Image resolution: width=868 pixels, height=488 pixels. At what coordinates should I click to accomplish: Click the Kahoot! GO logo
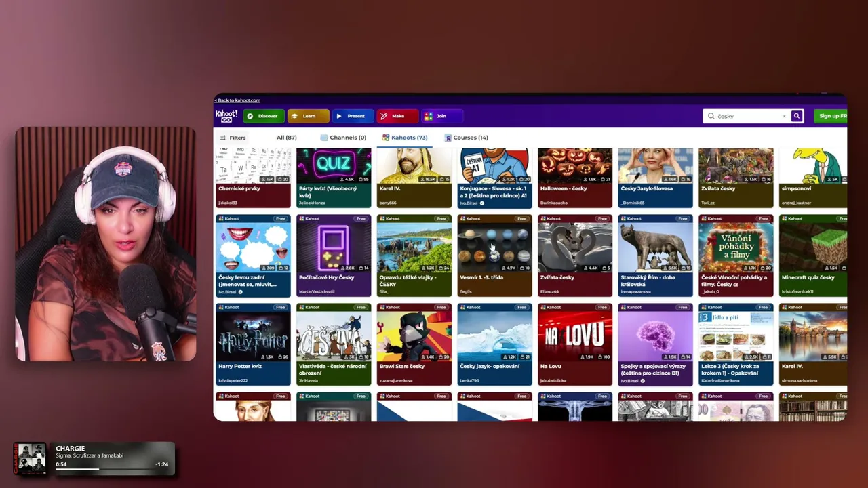click(x=226, y=116)
